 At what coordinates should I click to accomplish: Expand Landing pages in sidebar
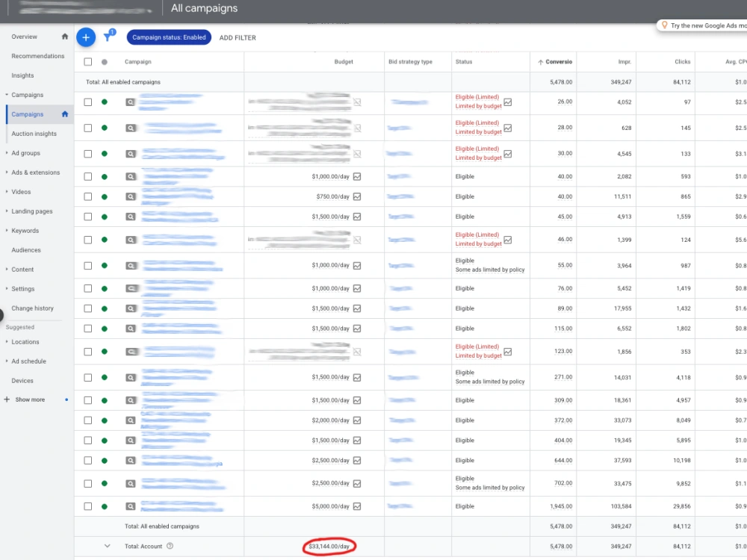7,211
